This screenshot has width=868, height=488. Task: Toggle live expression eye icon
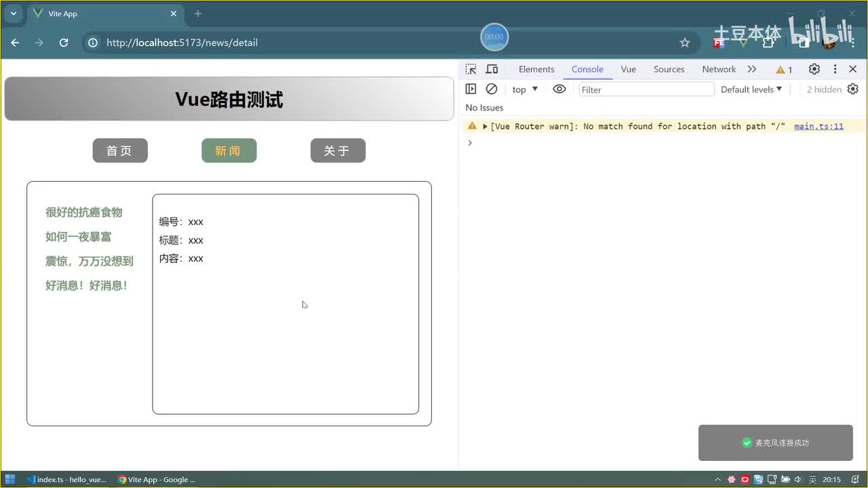pos(559,89)
